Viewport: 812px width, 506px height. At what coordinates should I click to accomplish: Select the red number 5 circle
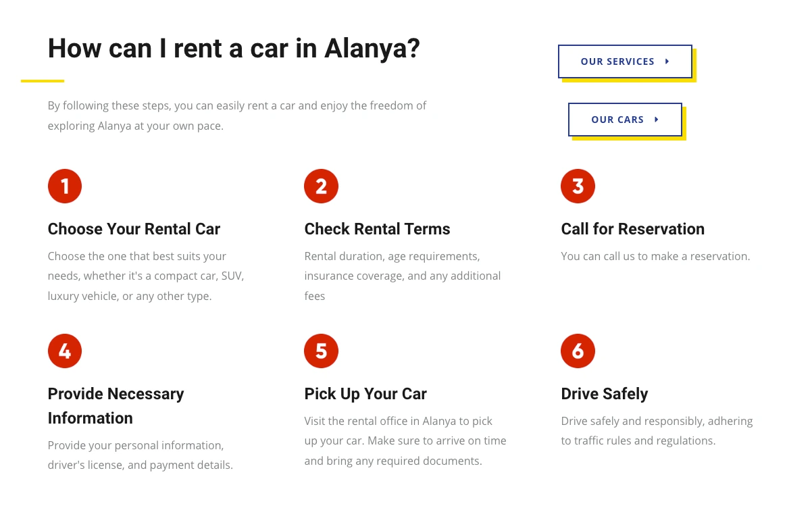[x=322, y=351]
